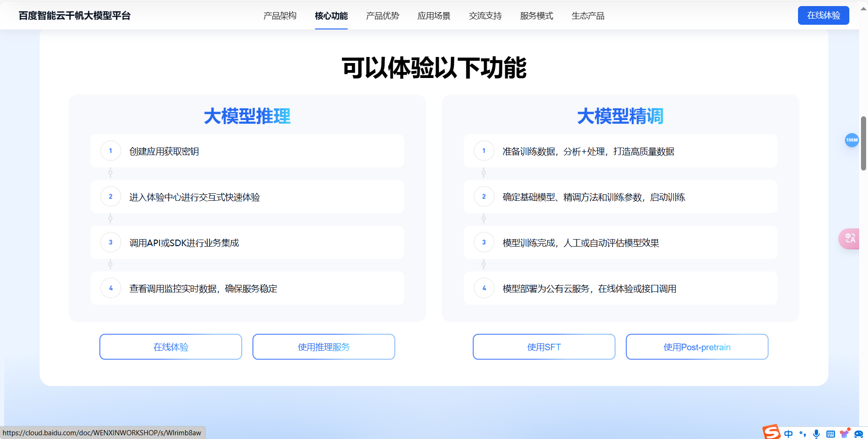The height and width of the screenshot is (439, 868).
Task: Activate voice input via the microphone icon
Action: (817, 433)
